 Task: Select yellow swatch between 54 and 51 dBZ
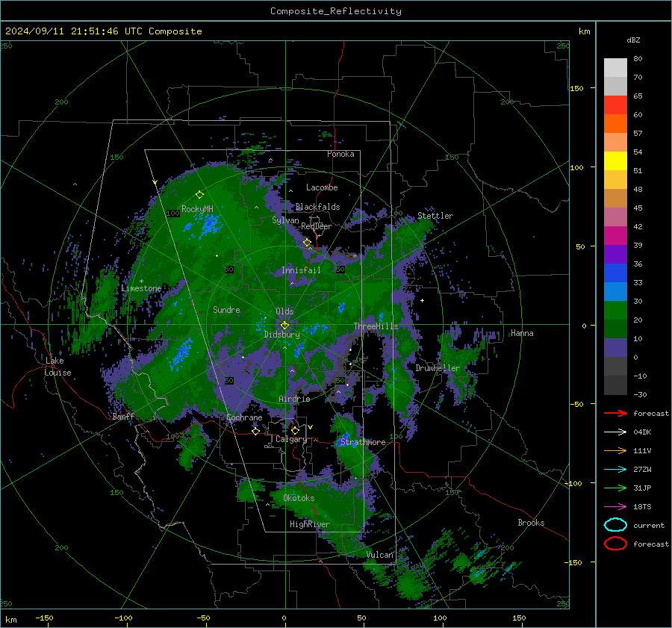click(615, 161)
